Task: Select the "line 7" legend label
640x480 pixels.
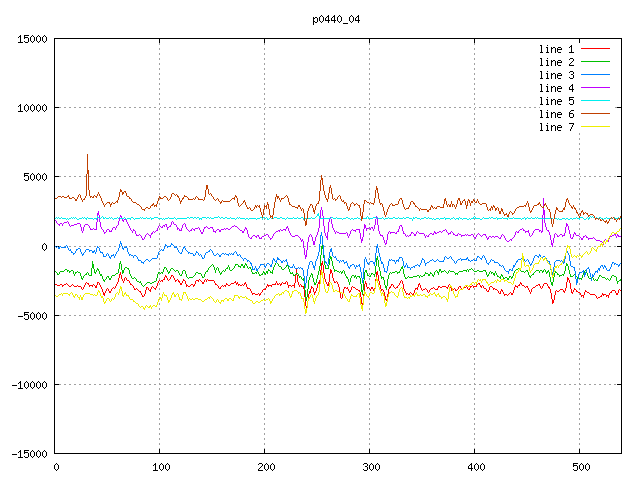Action: tap(557, 127)
